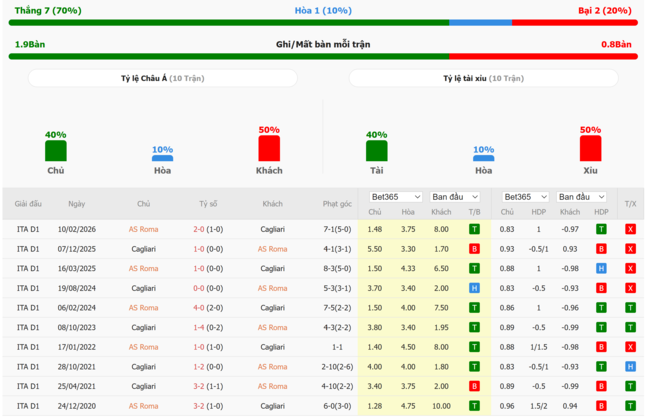The width and height of the screenshot is (650, 419).
Task: Select the Tỷ lệ tài xỉu tab
Action: [x=483, y=78]
